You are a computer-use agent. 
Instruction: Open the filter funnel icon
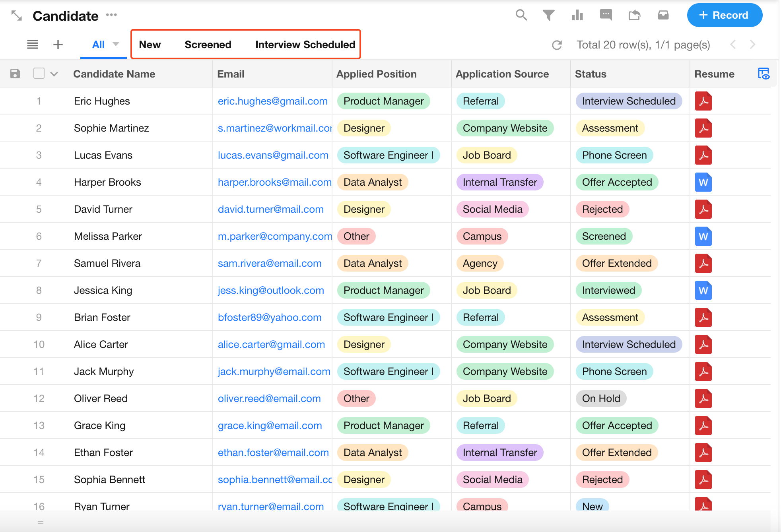(x=549, y=15)
